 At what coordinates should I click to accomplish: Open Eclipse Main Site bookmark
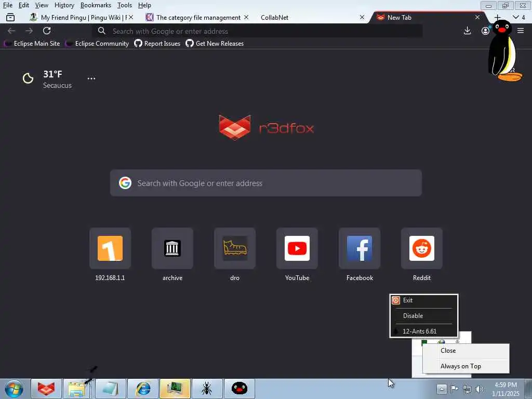(x=32, y=44)
